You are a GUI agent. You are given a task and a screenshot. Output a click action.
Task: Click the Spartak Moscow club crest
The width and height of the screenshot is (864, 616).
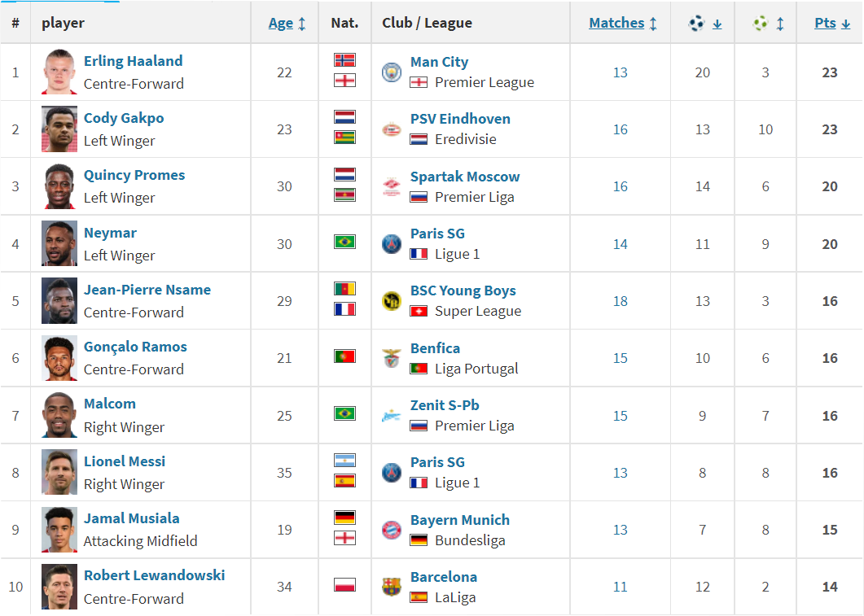392,187
